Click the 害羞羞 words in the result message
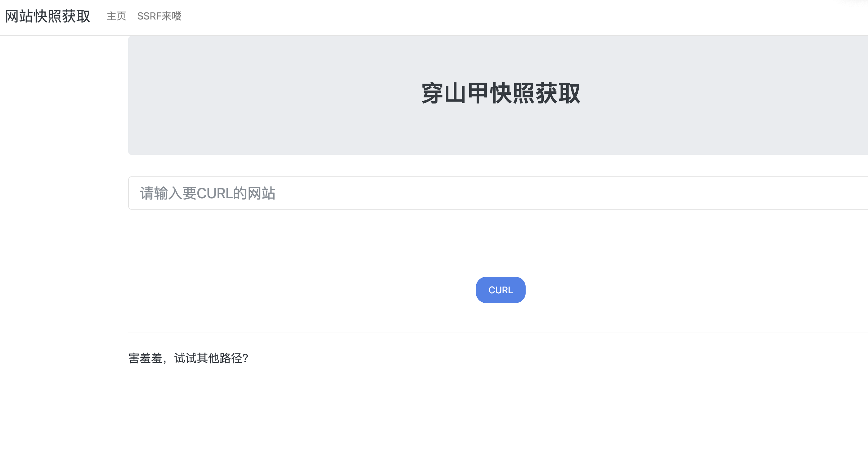The height and width of the screenshot is (467, 868). 145,358
